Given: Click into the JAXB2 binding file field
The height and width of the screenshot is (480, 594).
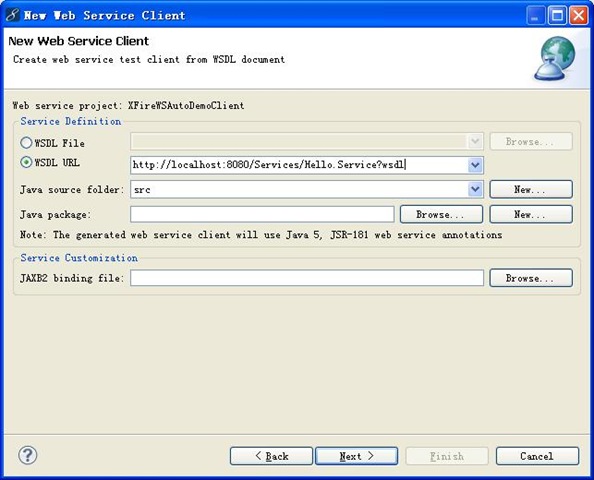Looking at the screenshot, I should pos(307,278).
